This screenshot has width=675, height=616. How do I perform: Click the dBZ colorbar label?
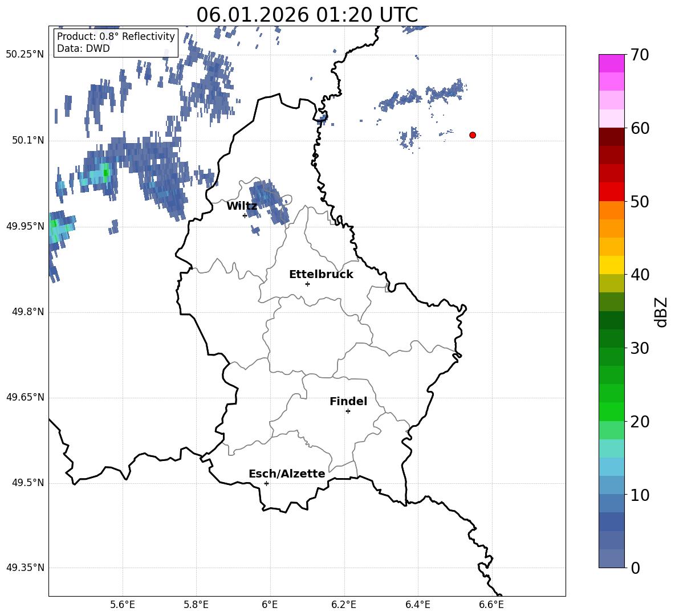[x=662, y=312]
